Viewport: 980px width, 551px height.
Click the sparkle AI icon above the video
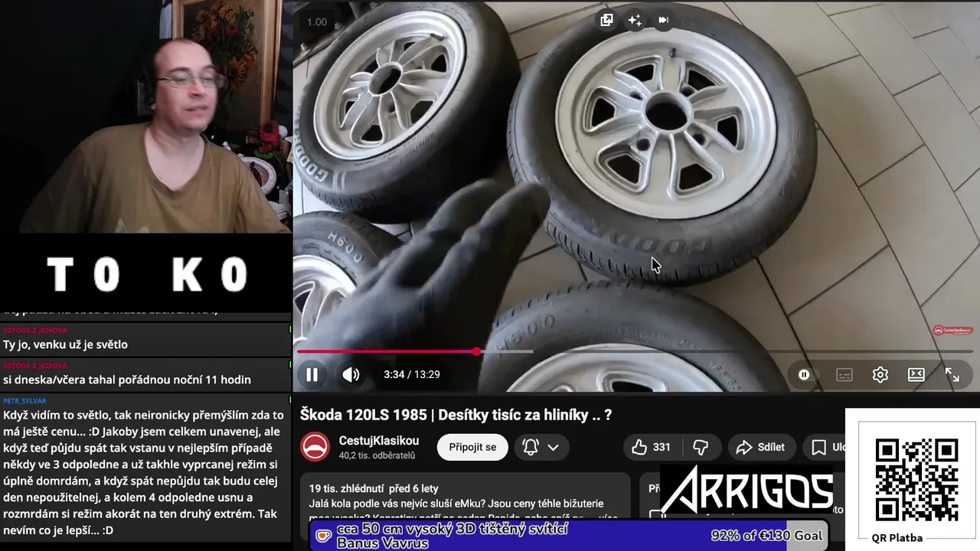pos(635,20)
